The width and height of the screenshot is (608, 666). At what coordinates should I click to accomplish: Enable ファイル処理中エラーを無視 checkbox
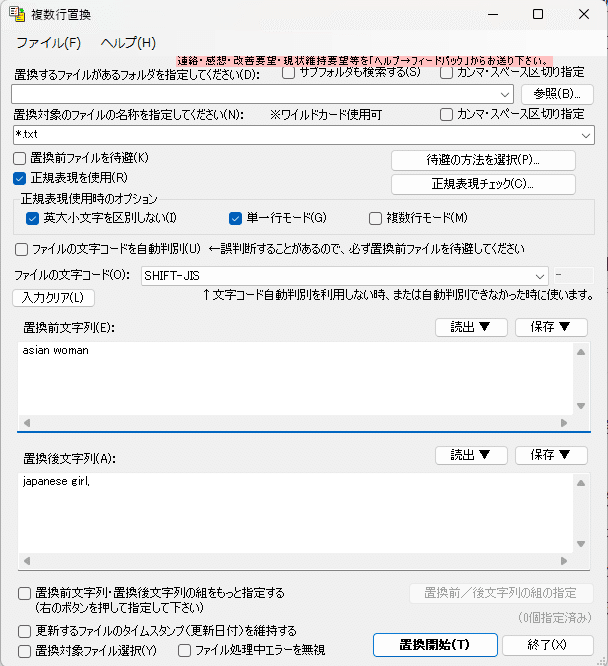184,651
